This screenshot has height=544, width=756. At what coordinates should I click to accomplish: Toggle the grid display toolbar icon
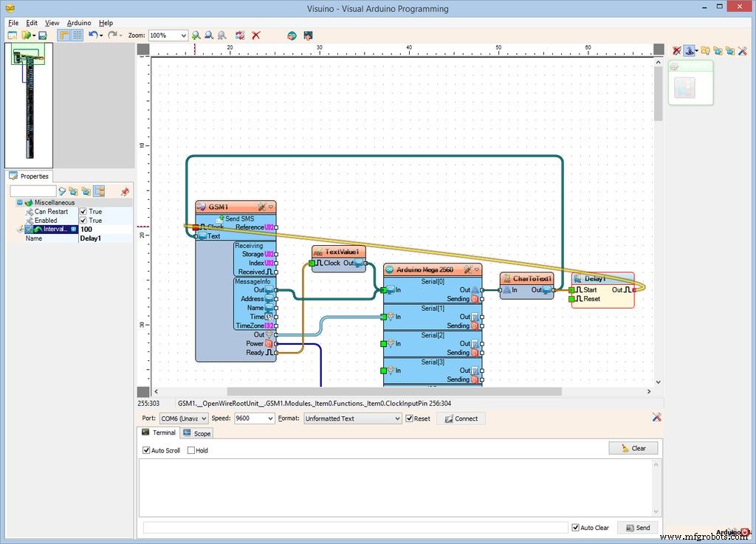(77, 35)
